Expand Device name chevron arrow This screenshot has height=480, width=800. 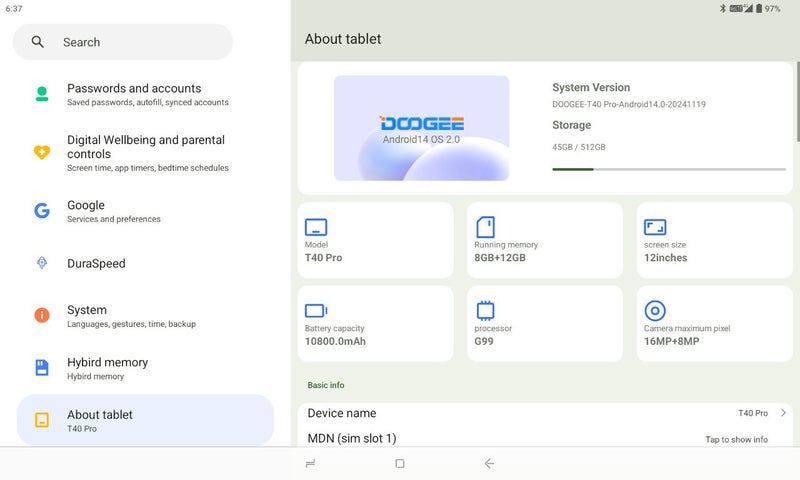[x=783, y=413]
